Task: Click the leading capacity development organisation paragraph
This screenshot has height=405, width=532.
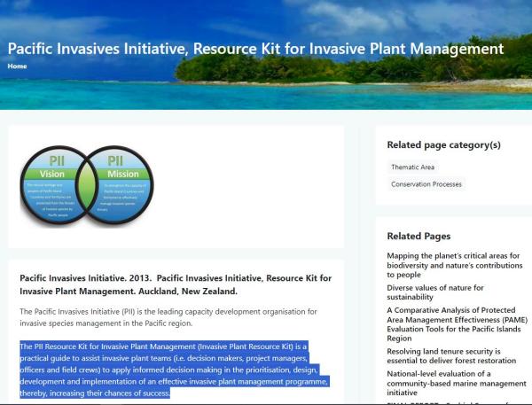Action: [168, 317]
